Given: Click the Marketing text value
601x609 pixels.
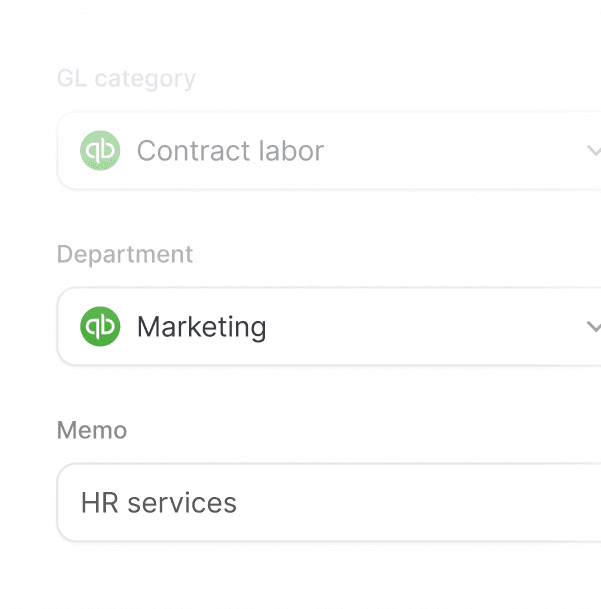Looking at the screenshot, I should tap(201, 327).
